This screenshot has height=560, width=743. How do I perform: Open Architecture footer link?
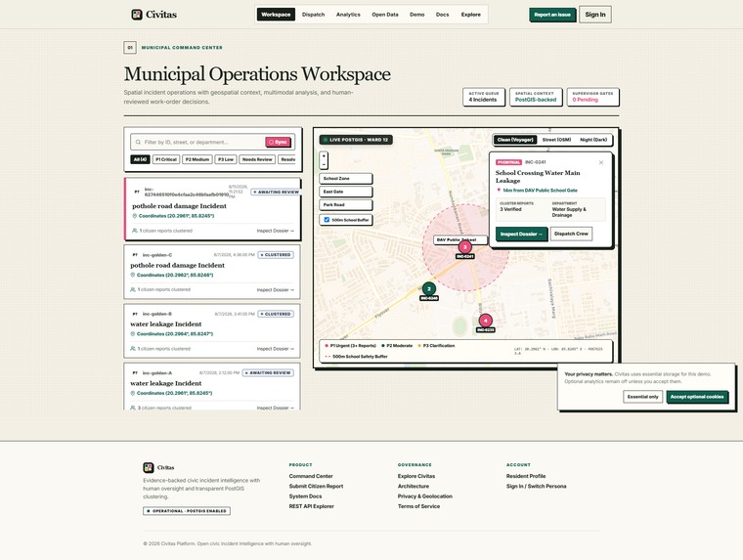414,486
